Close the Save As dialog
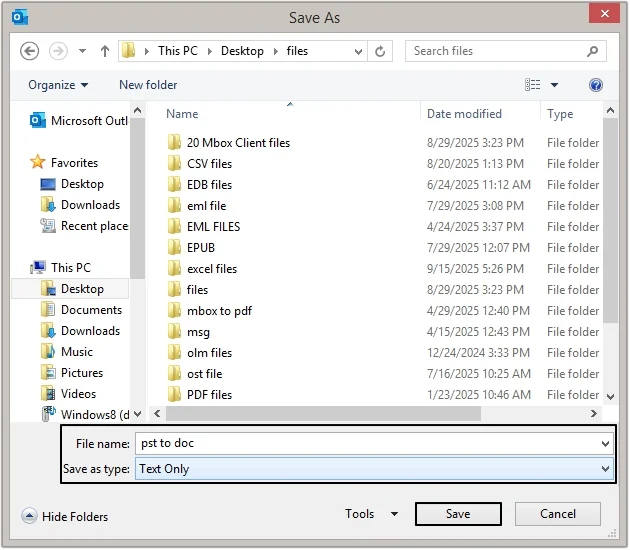Image resolution: width=630 pixels, height=550 pixels. pyautogui.click(x=604, y=13)
